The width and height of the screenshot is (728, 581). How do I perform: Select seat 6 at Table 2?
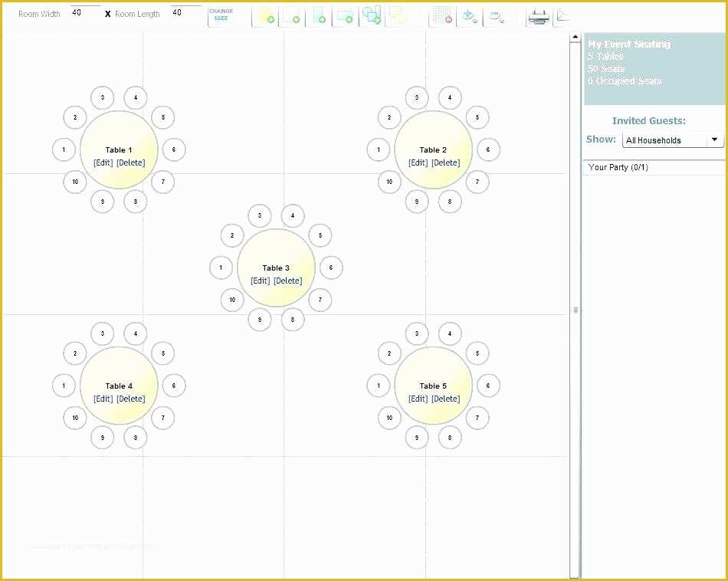(488, 149)
